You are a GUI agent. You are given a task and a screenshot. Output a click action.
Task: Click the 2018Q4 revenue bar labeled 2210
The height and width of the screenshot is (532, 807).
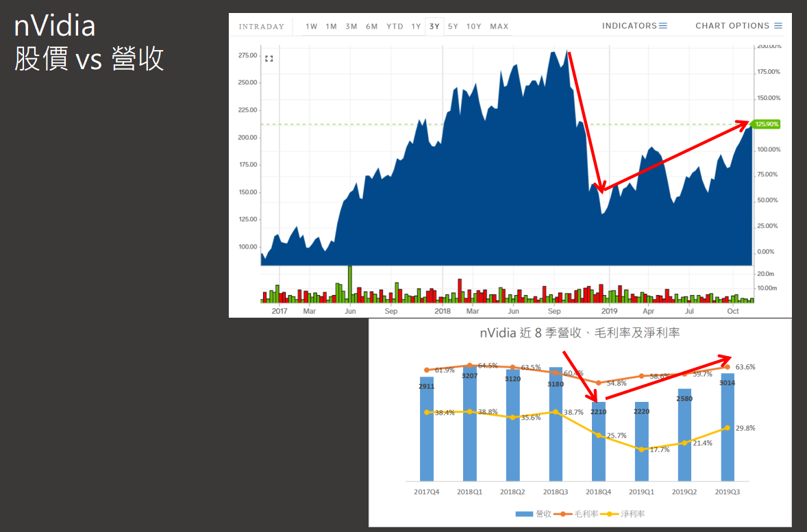(599, 442)
